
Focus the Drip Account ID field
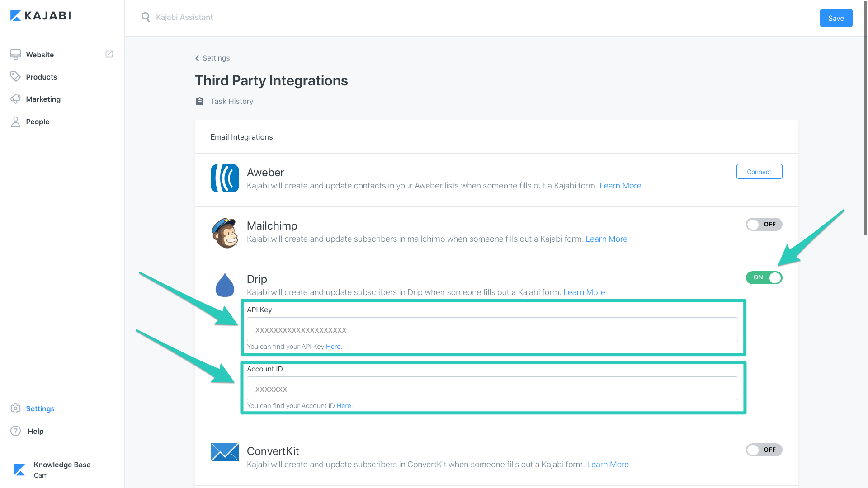click(492, 389)
